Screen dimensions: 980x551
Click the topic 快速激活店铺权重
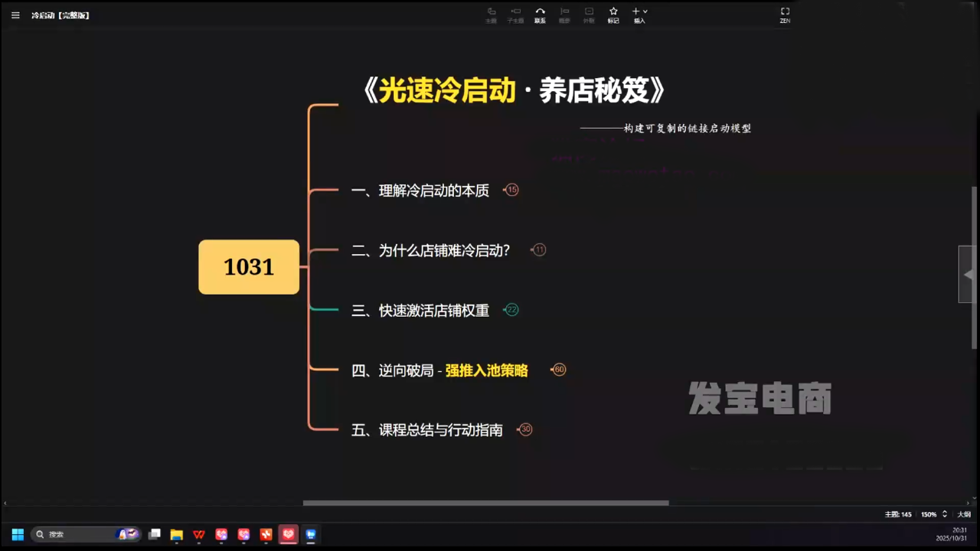433,310
